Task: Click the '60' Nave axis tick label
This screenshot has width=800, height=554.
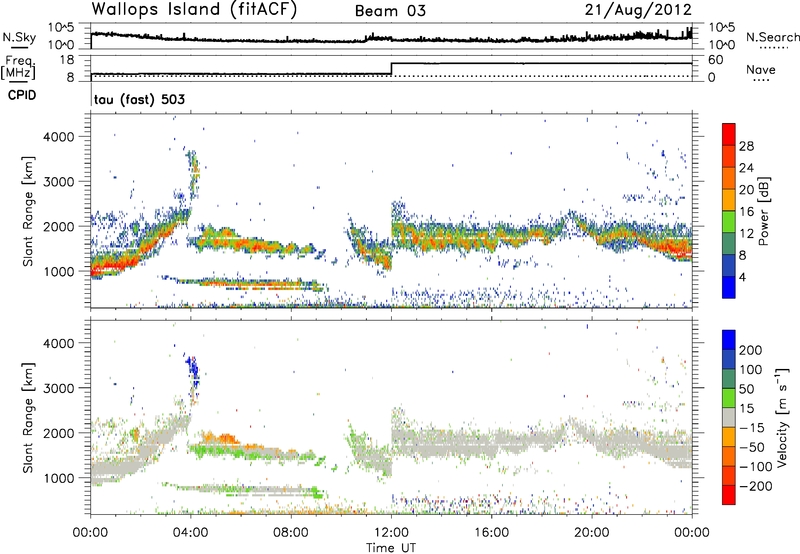Action: (716, 60)
